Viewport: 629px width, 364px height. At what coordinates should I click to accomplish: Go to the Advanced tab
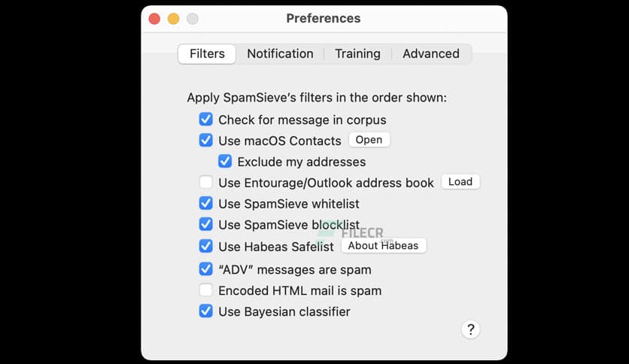pyautogui.click(x=430, y=54)
